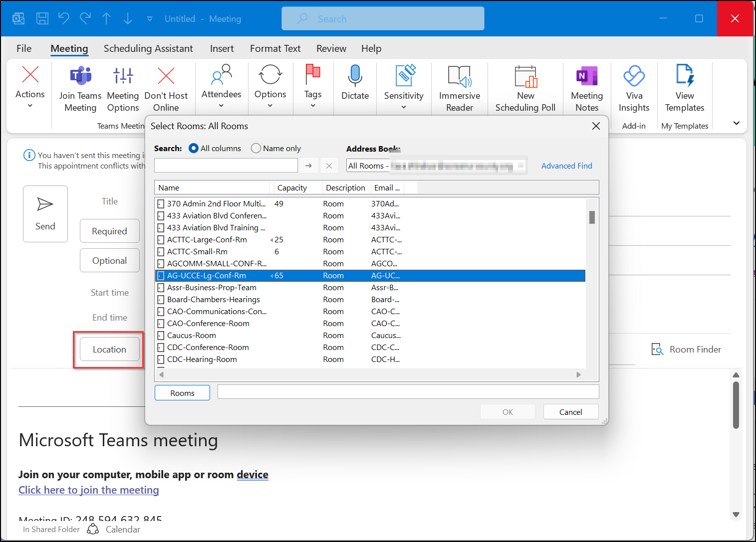Click the room search input field
Screen dimensions: 756x542
[226, 165]
